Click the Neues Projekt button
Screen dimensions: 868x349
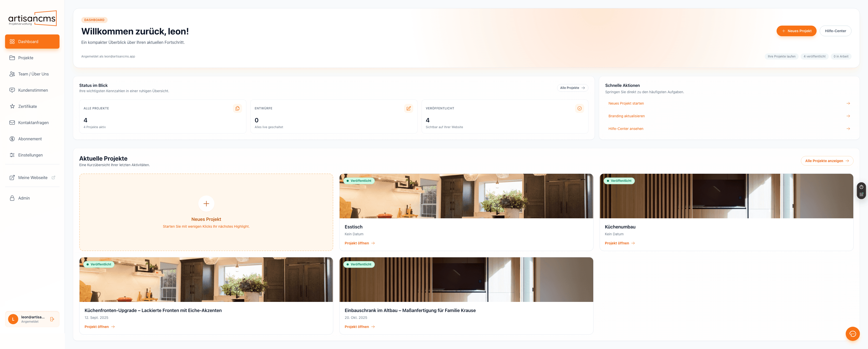point(796,31)
